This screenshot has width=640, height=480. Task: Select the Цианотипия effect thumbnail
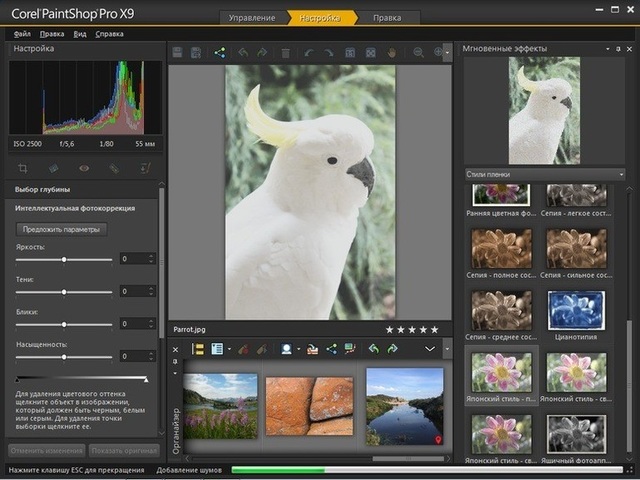click(577, 310)
